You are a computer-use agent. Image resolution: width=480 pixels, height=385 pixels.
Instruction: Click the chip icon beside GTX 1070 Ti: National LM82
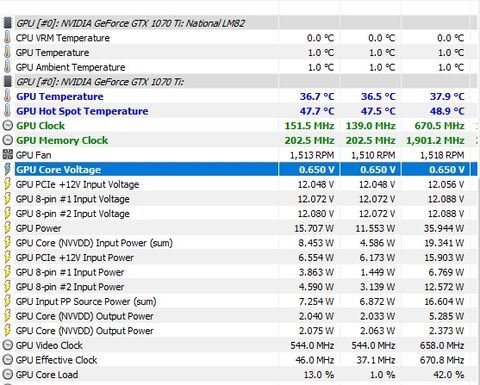coord(7,23)
